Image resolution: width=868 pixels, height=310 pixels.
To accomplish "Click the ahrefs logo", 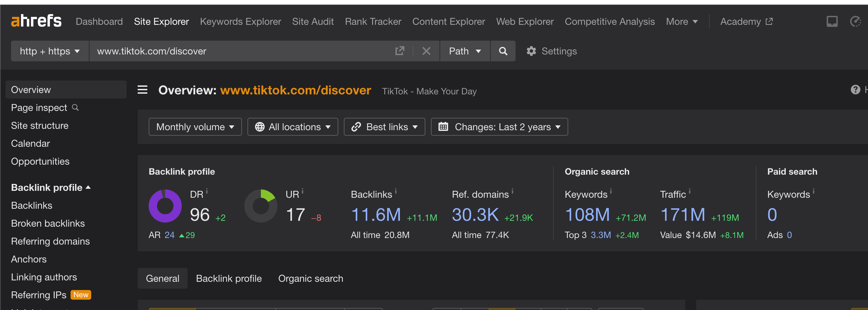I will 36,21.
